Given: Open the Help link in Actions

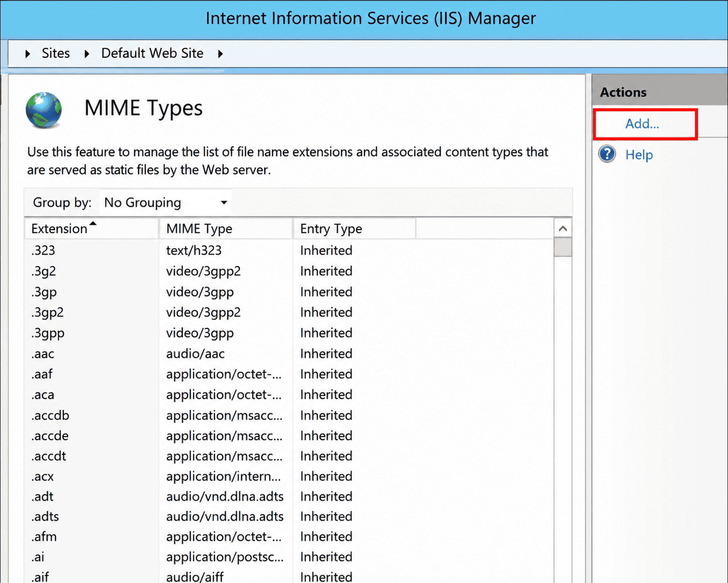Looking at the screenshot, I should coord(639,155).
